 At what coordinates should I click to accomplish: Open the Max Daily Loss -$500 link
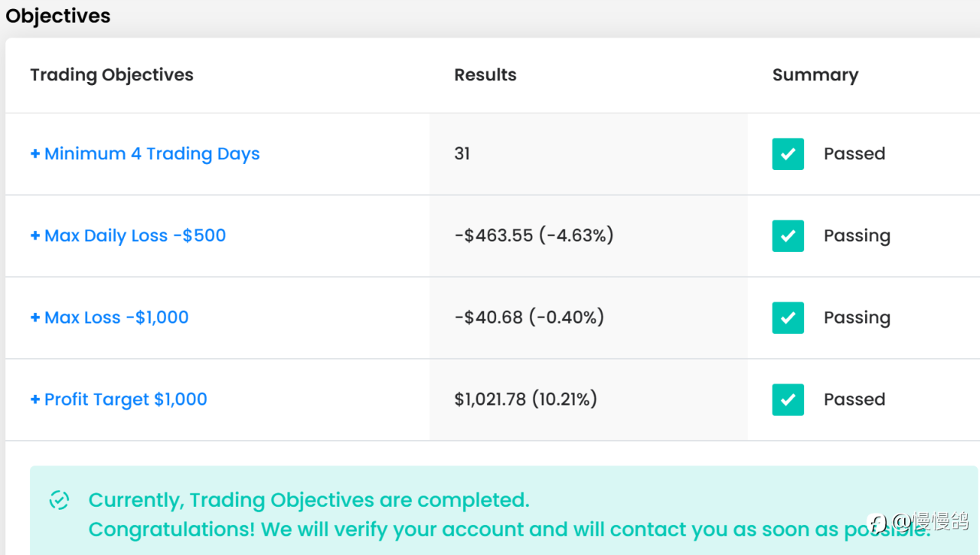click(x=135, y=236)
